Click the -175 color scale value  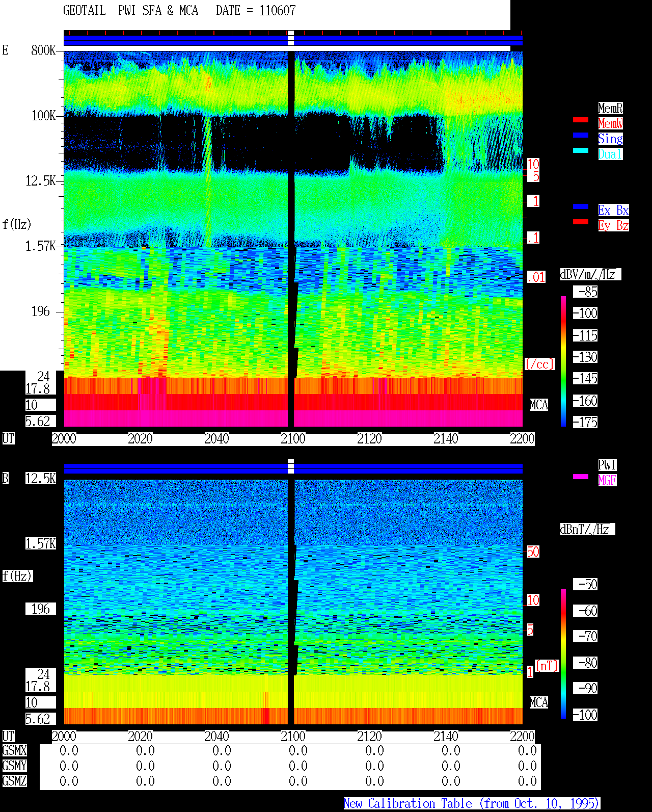click(586, 422)
